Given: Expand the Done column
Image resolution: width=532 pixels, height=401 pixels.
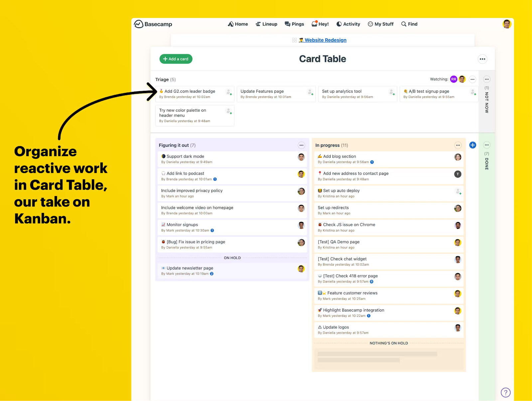Looking at the screenshot, I should point(486,161).
